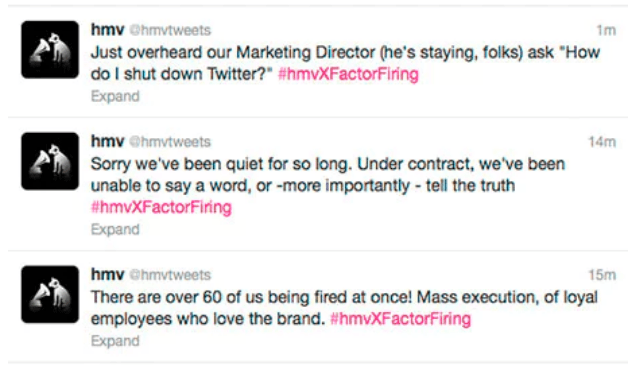Open @hmvtweets handle on 'Sorry we've been quiet' tweet

170,142
